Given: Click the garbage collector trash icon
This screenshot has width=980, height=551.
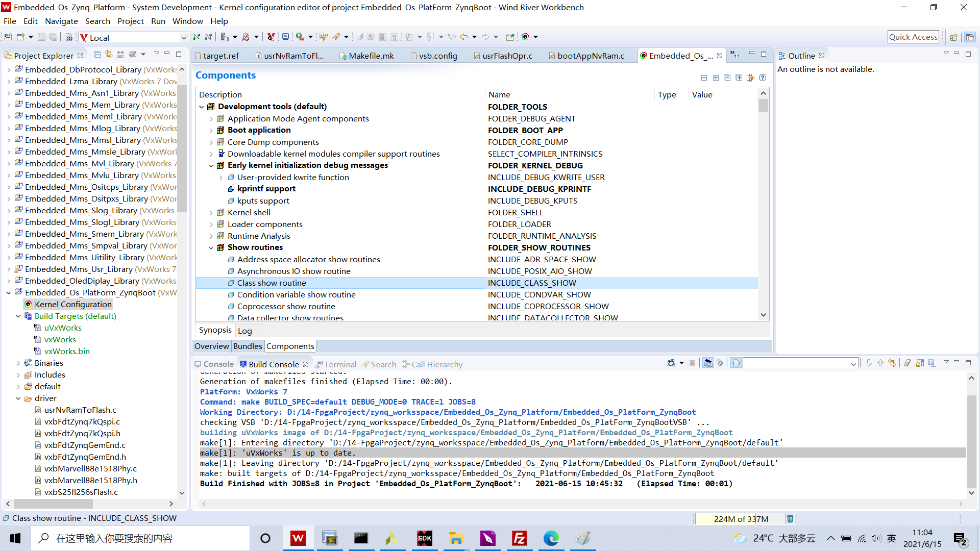Looking at the screenshot, I should click(x=790, y=519).
